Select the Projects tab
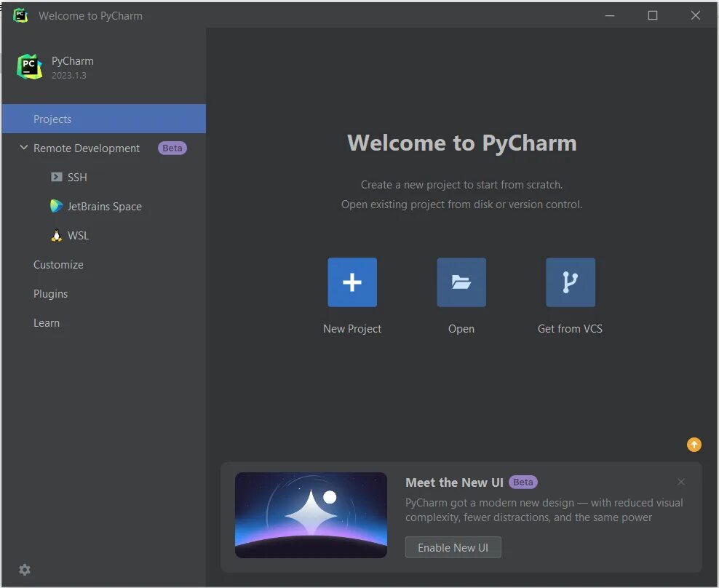The width and height of the screenshot is (719, 588). pyautogui.click(x=103, y=119)
